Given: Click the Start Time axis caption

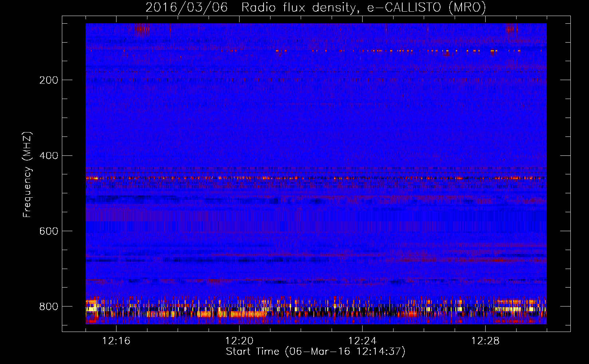Looking at the screenshot, I should point(316,352).
